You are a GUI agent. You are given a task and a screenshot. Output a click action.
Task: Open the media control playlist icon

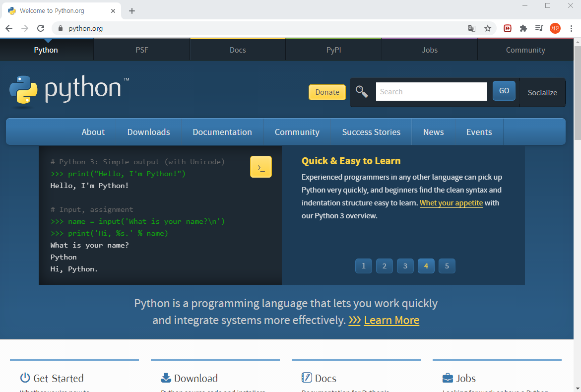539,28
